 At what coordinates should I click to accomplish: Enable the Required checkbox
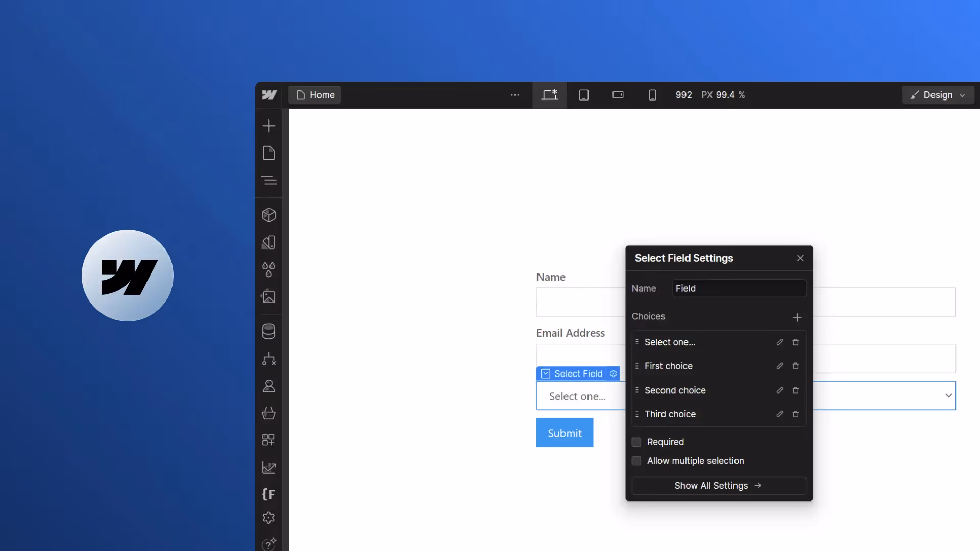click(636, 442)
